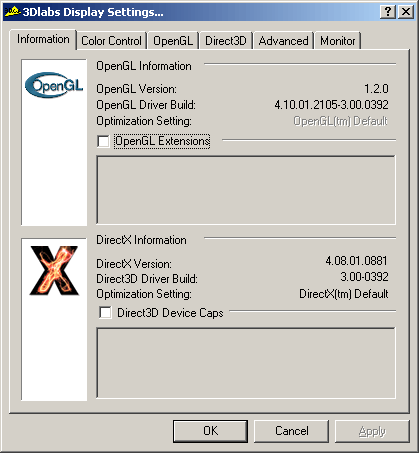Image resolution: width=419 pixels, height=453 pixels.
Task: Switch to the Color Control tab
Action: (111, 41)
